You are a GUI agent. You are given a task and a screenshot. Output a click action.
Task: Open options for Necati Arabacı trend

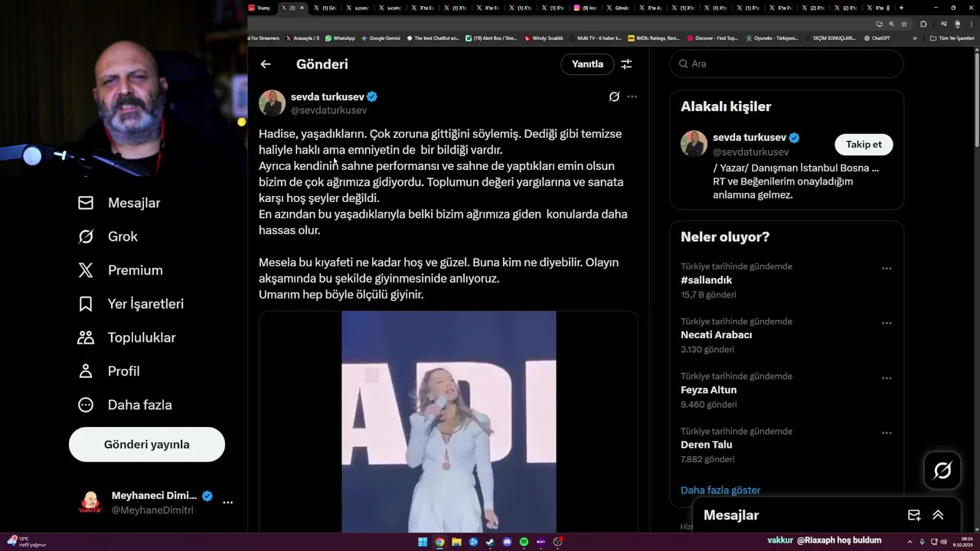(887, 324)
